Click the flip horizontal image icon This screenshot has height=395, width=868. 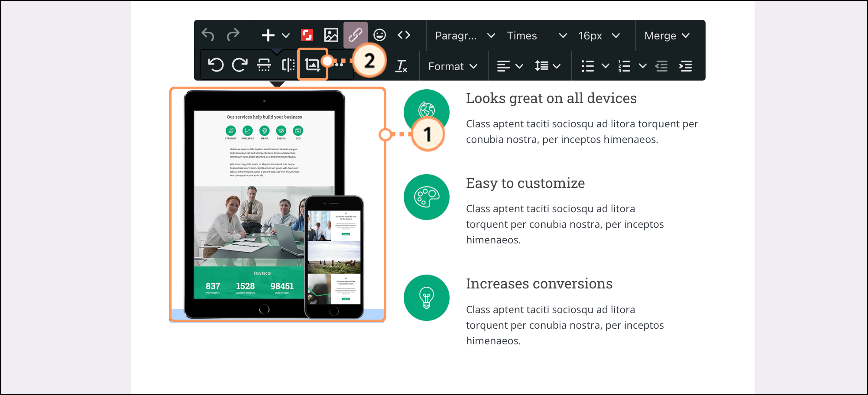coord(288,65)
